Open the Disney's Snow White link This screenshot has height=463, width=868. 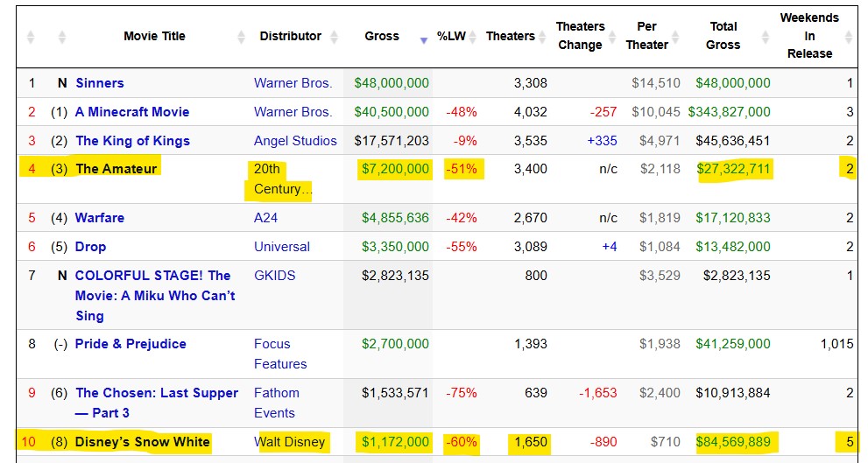tap(142, 442)
